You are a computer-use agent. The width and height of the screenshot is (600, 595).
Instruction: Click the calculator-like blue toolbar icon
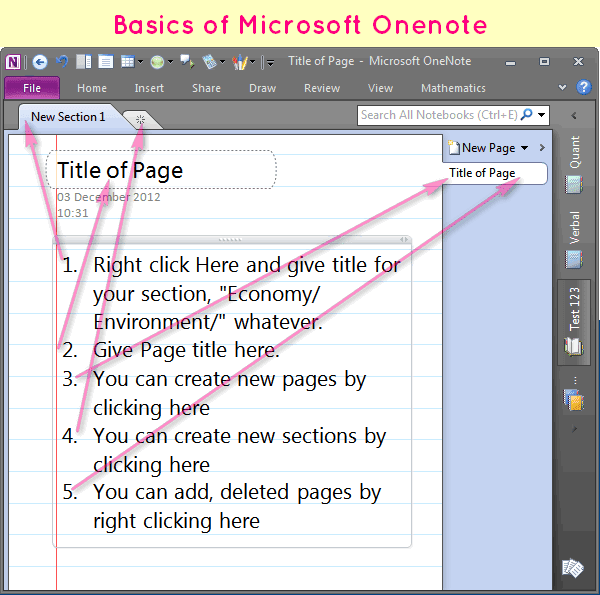(210, 62)
